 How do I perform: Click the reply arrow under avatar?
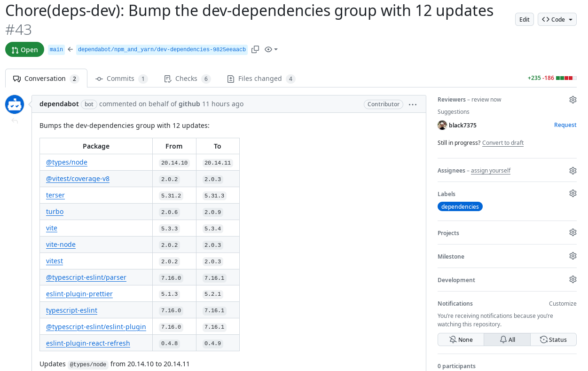tap(15, 121)
